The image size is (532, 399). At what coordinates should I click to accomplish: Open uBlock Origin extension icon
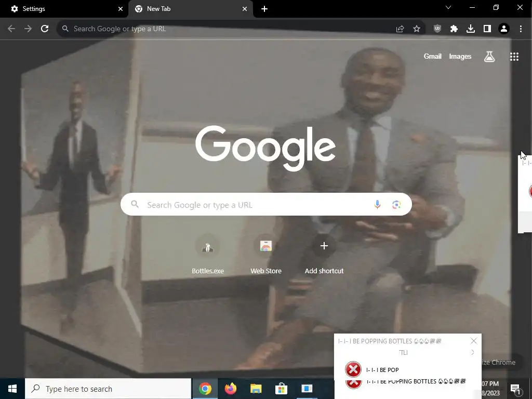(x=437, y=29)
